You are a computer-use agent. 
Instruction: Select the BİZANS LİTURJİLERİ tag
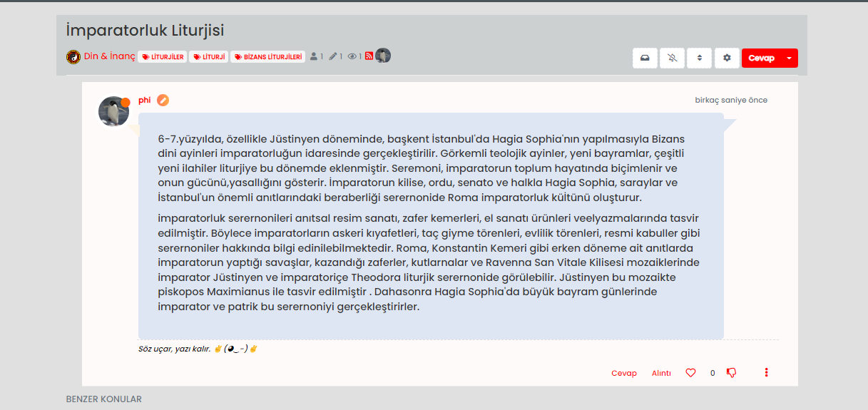267,57
